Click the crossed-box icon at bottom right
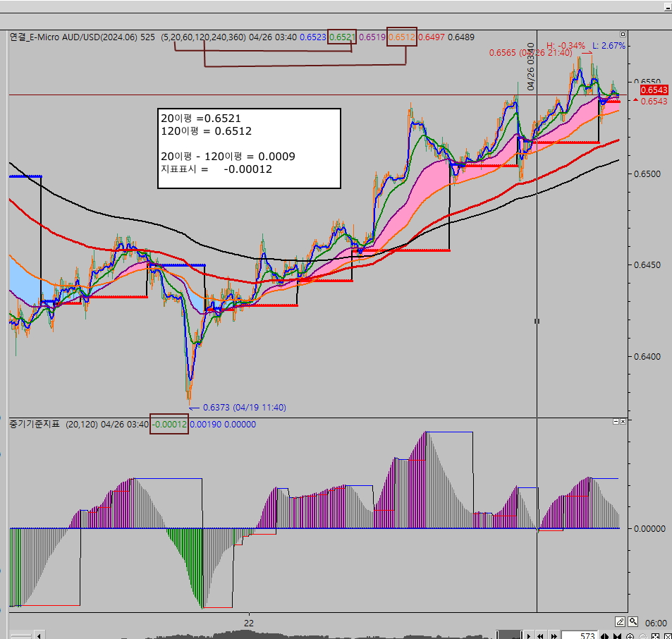 click(666, 636)
